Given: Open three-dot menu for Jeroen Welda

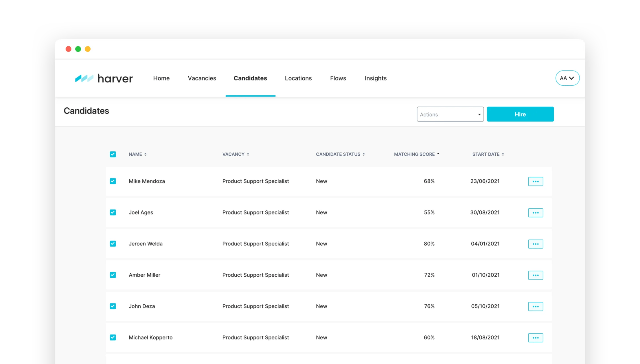Looking at the screenshot, I should pos(535,244).
